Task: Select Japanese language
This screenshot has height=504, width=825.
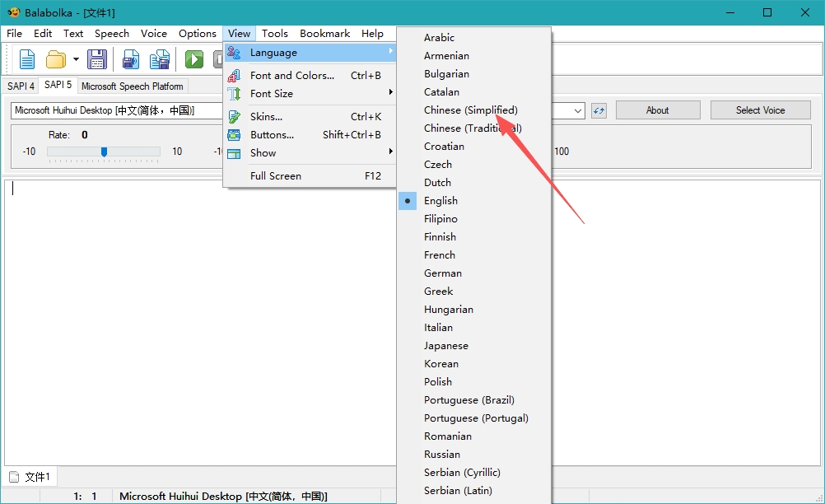Action: coord(474,346)
